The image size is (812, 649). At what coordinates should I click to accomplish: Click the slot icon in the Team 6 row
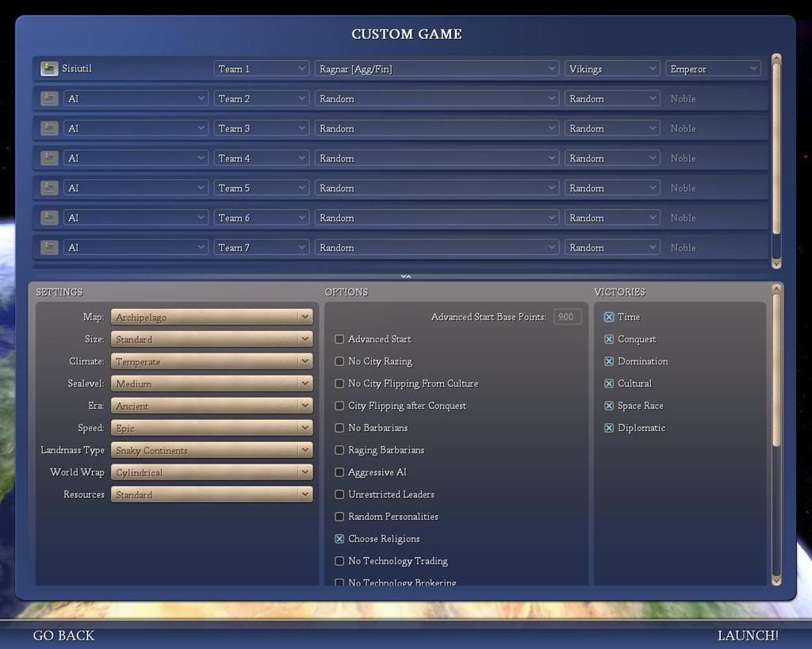click(49, 217)
